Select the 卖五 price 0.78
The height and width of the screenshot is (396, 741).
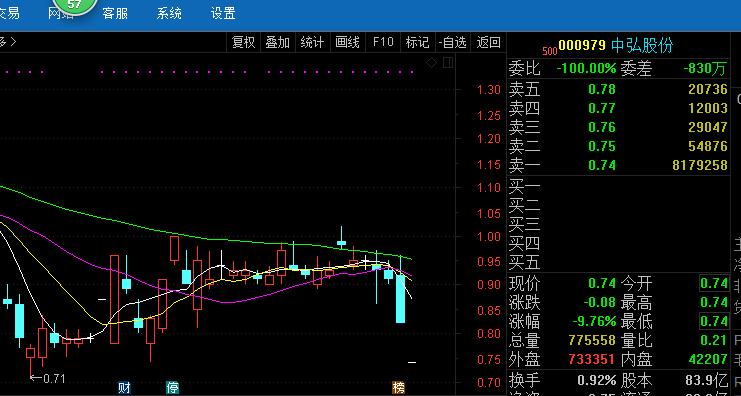tap(602, 89)
